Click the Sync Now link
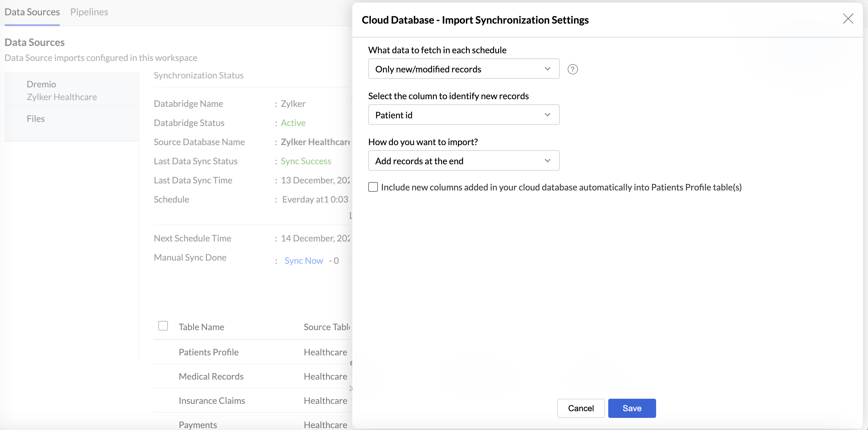This screenshot has height=430, width=868. point(303,261)
